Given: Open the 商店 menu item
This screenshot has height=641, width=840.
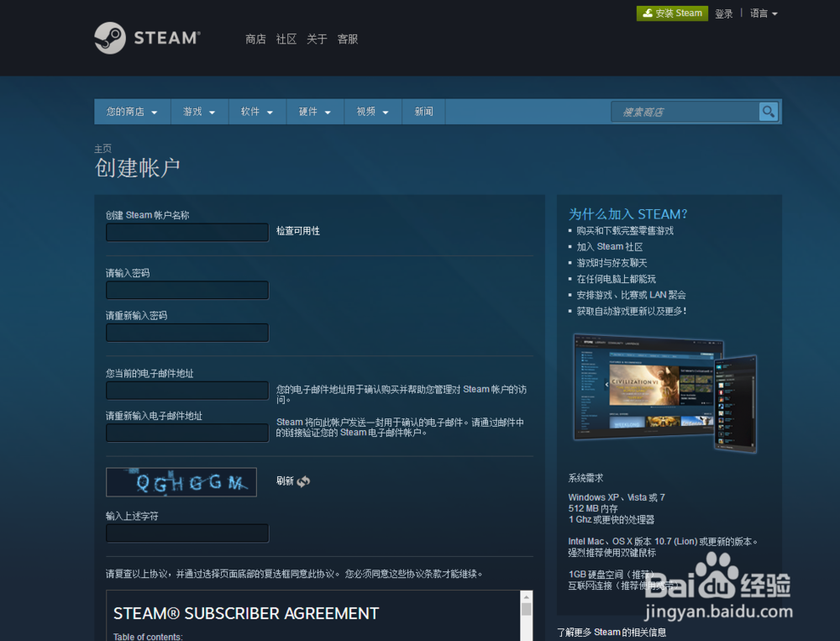Looking at the screenshot, I should click(255, 39).
